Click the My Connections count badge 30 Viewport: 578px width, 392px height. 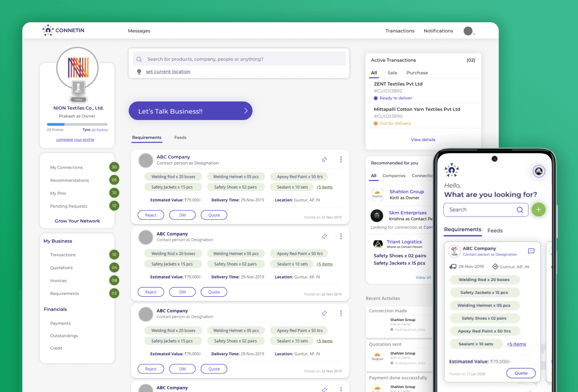(x=114, y=167)
